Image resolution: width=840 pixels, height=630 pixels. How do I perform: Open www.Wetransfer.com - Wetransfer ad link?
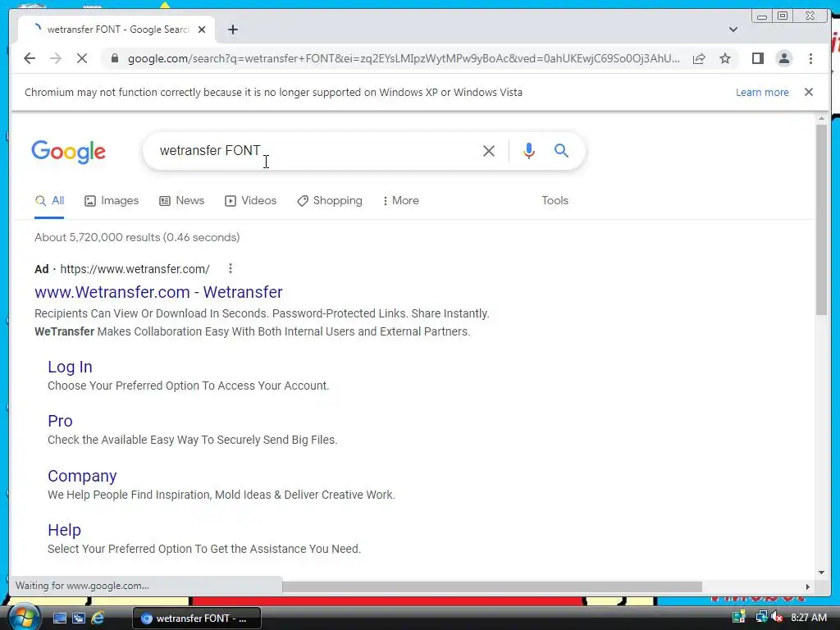coord(158,292)
